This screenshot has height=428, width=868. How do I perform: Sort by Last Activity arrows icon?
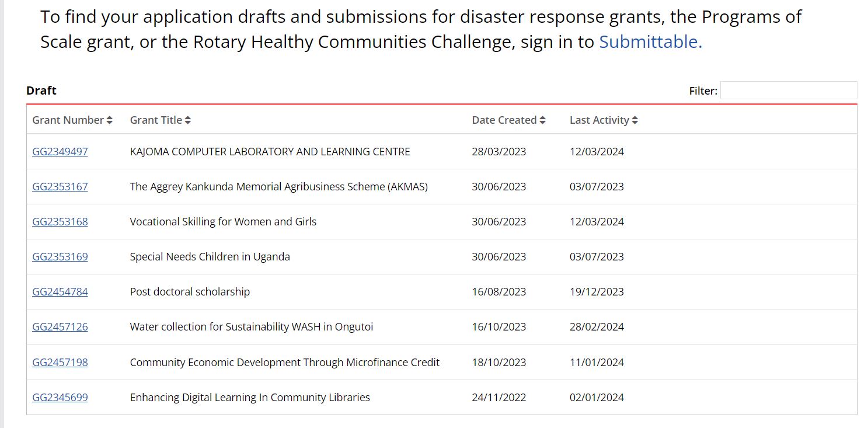[x=635, y=120]
